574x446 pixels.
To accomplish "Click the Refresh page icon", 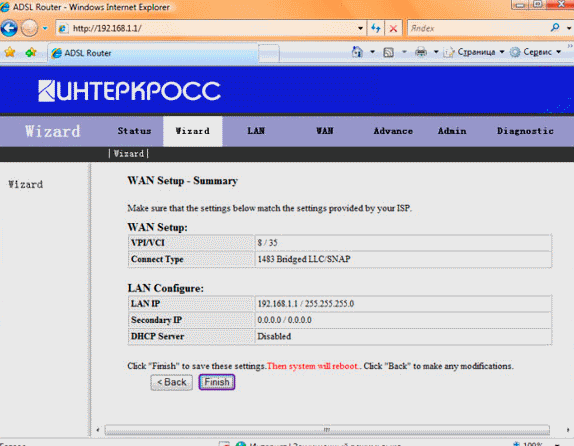I will 376,28.
